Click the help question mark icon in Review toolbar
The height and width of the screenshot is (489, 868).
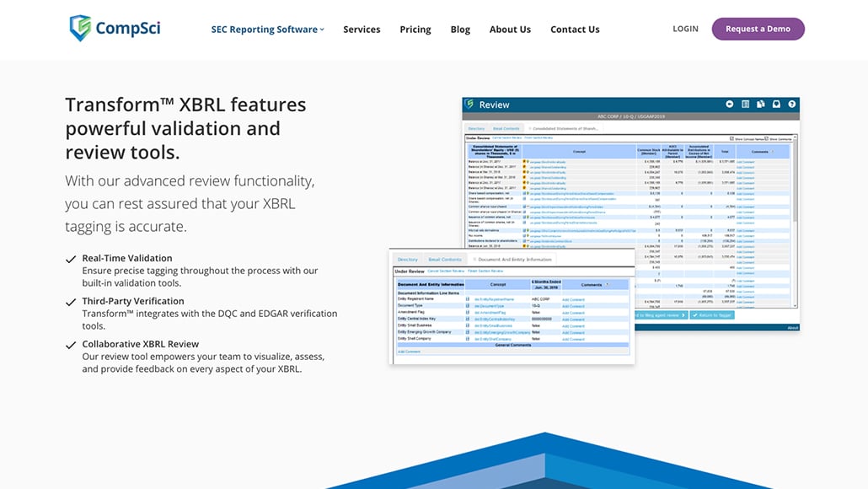(790, 104)
